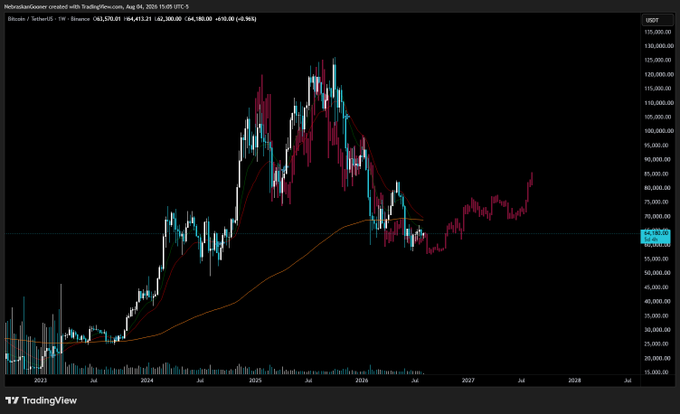The image size is (680, 414).
Task: Click the 2024 time axis label
Action: 147,381
